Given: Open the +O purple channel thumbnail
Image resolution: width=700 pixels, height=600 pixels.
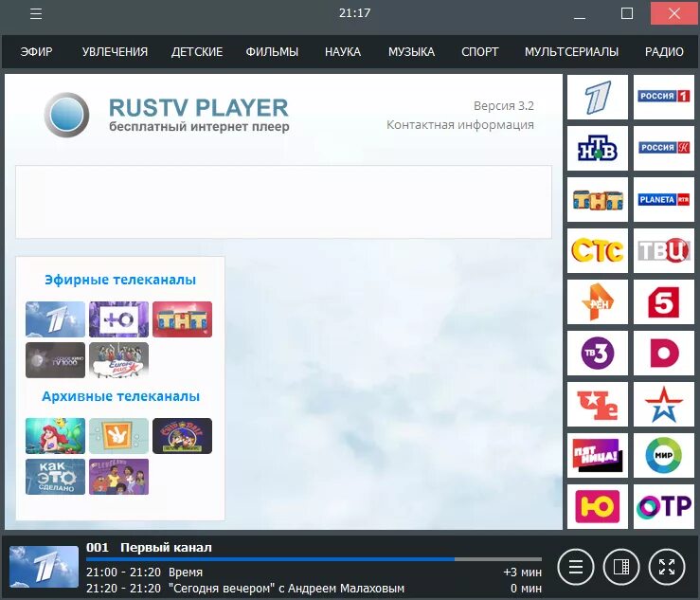Looking at the screenshot, I should [118, 319].
